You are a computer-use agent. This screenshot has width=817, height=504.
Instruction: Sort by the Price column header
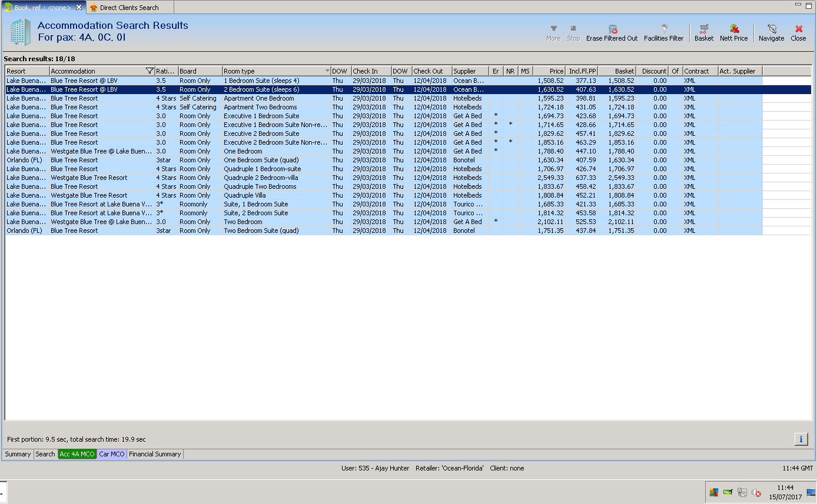click(549, 71)
